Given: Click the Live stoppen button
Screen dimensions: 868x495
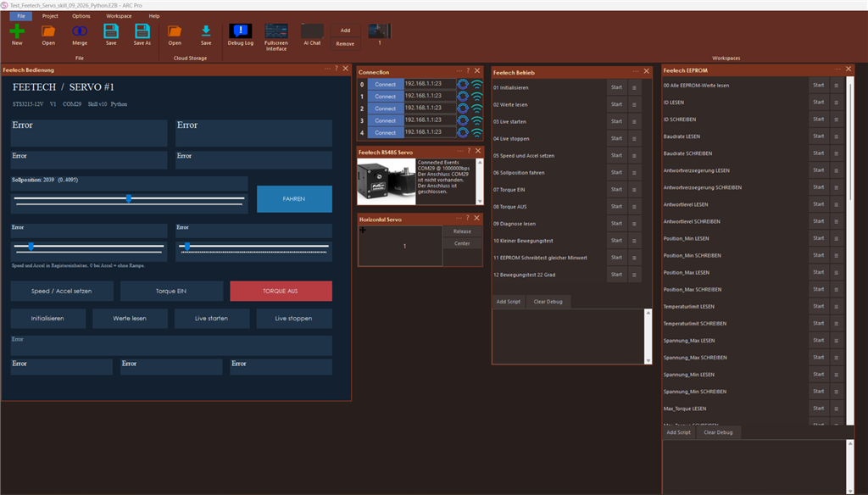Looking at the screenshot, I should (x=293, y=319).
